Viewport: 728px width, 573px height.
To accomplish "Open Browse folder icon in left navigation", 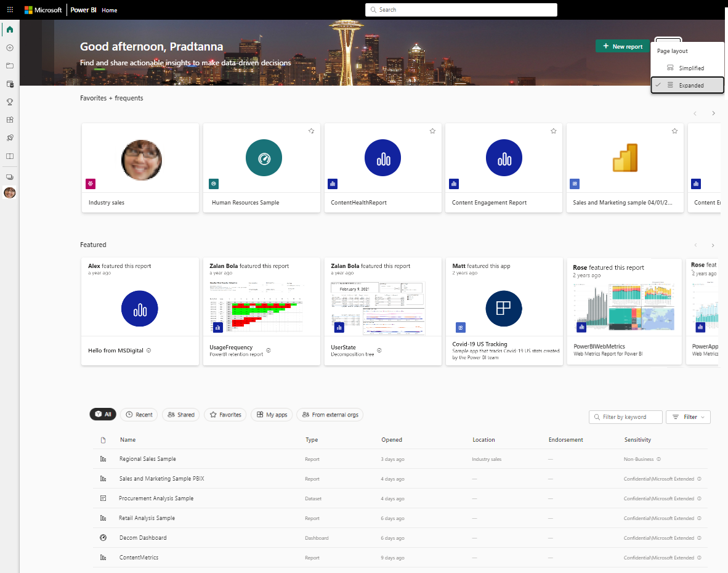I will pos(10,66).
